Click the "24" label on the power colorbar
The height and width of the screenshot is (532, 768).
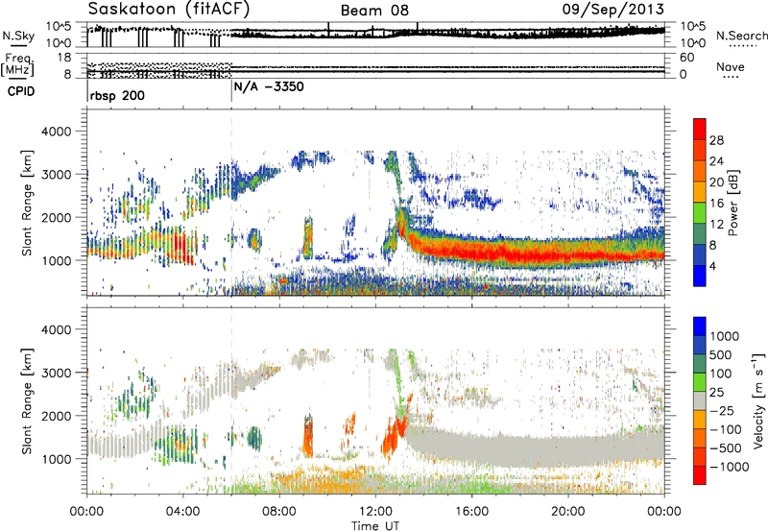716,161
